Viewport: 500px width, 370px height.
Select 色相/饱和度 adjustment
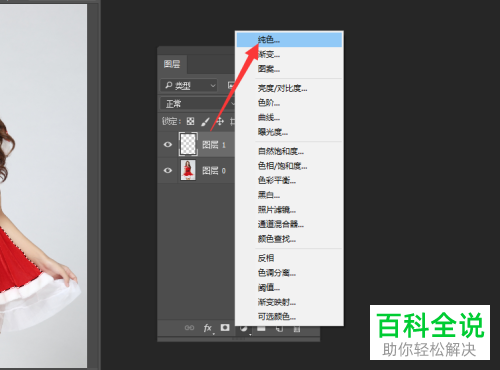point(289,166)
